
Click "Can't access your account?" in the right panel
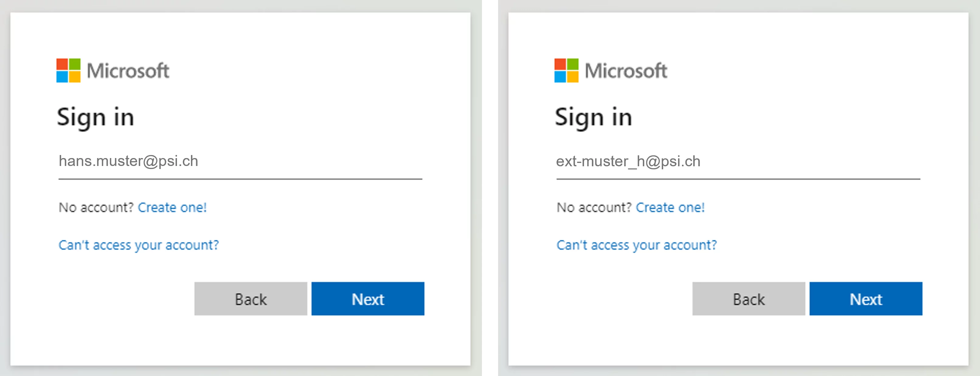click(636, 245)
